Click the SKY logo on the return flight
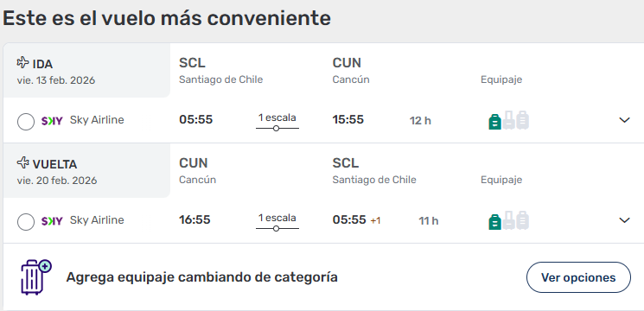This screenshot has height=311, width=644. (52, 221)
